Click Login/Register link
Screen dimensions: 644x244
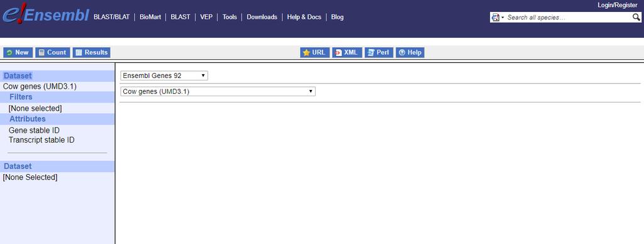tap(618, 5)
